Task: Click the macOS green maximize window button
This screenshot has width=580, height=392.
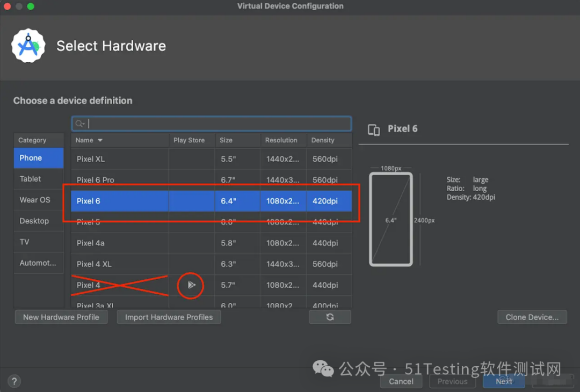Action: tap(31, 6)
